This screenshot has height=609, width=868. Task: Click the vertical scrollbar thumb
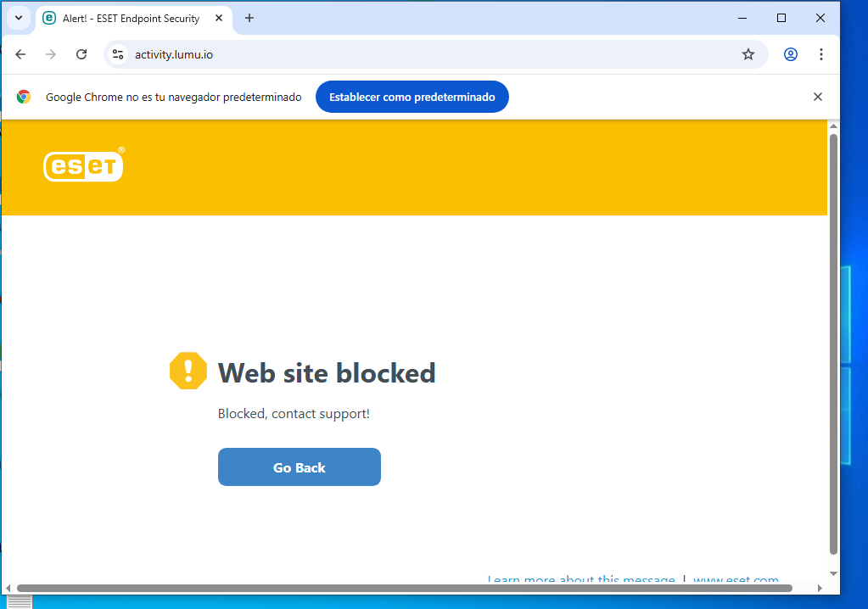833,339
